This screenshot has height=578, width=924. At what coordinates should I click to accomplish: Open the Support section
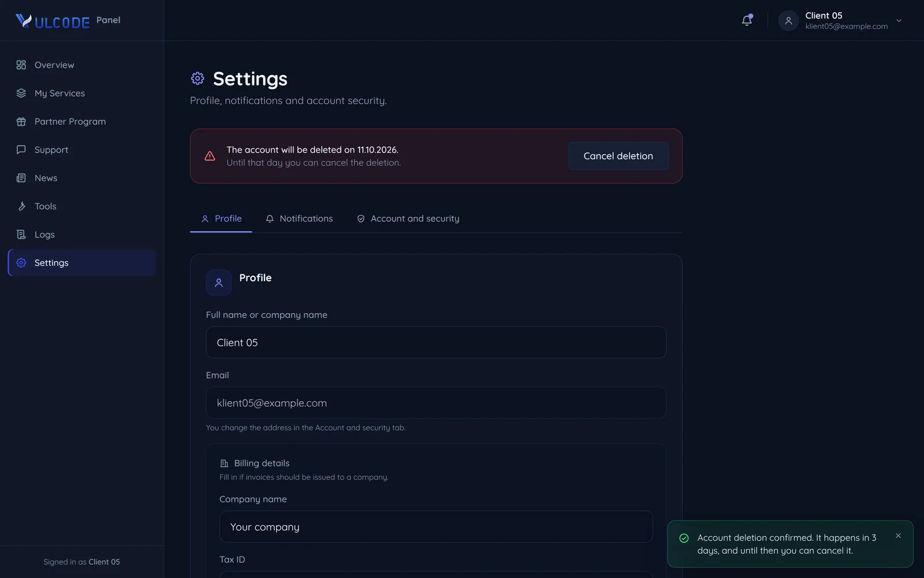coord(82,150)
